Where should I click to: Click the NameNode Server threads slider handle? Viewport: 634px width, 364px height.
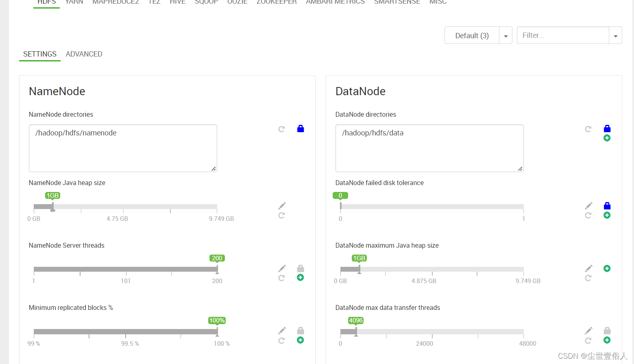click(x=217, y=269)
